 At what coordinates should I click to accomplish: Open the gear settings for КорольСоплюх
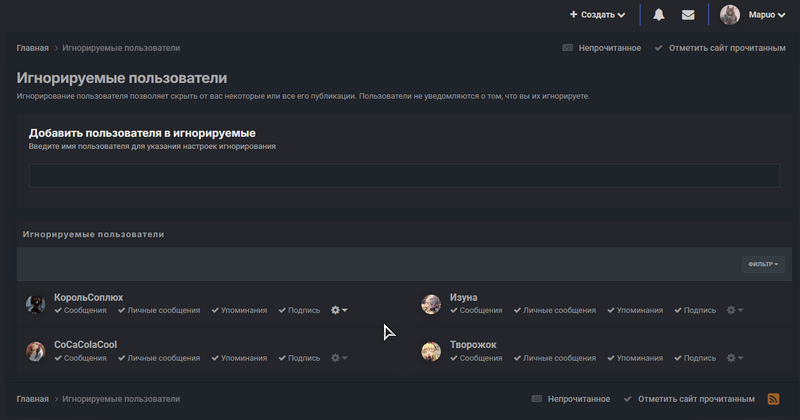point(339,310)
